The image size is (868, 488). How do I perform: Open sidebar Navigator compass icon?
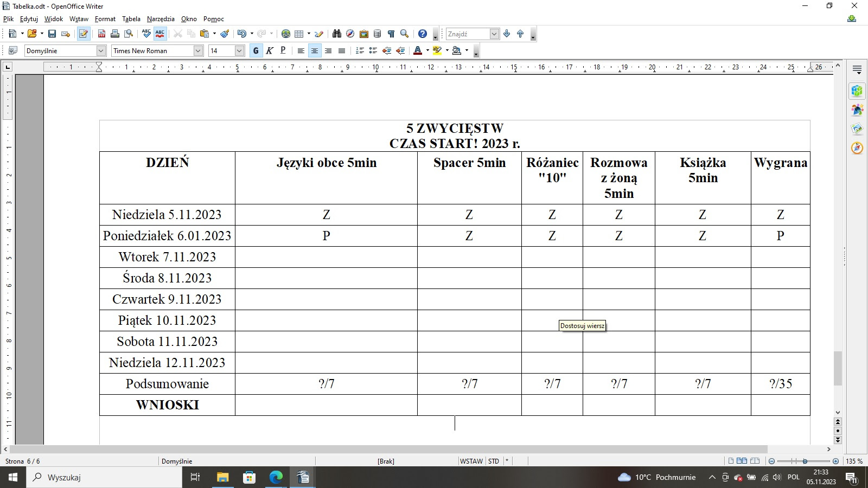pyautogui.click(x=857, y=147)
